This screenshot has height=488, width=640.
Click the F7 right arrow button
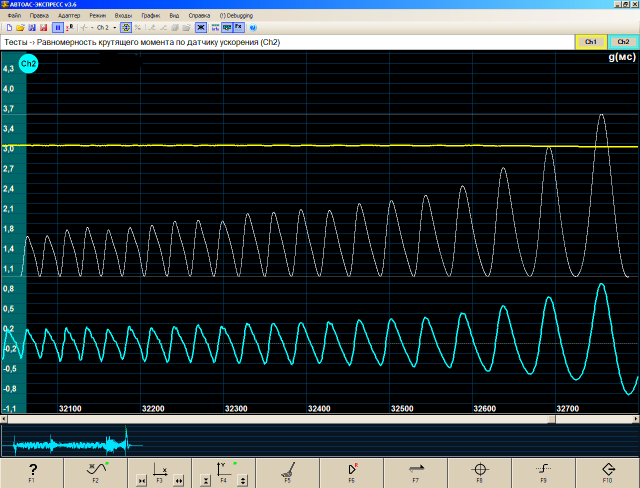[415, 471]
